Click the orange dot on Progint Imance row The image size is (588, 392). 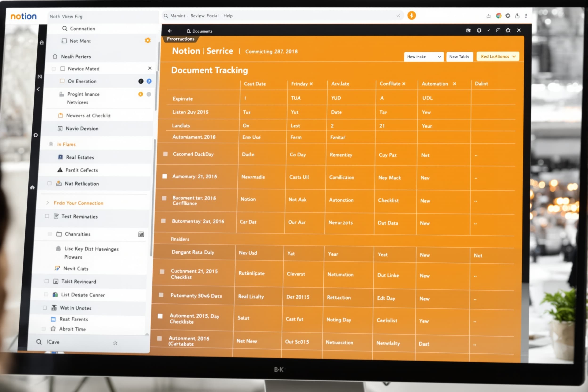[x=140, y=94]
